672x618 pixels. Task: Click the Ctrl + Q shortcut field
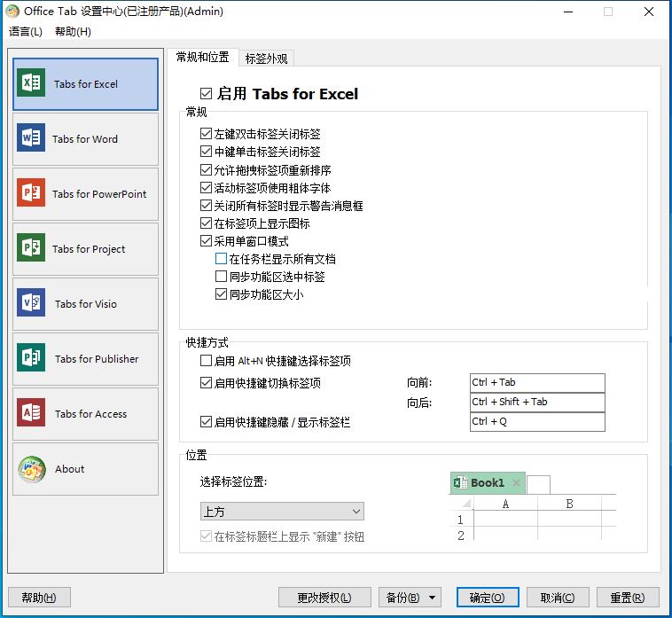537,422
